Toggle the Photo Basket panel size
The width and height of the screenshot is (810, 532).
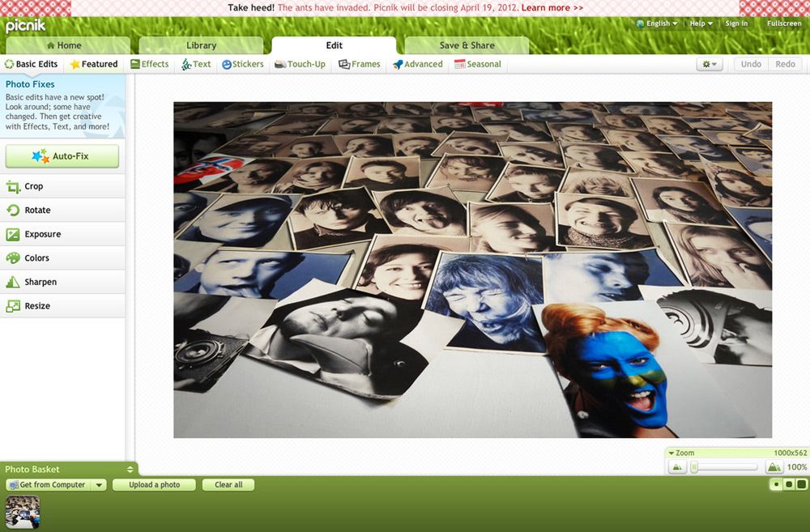(130, 470)
